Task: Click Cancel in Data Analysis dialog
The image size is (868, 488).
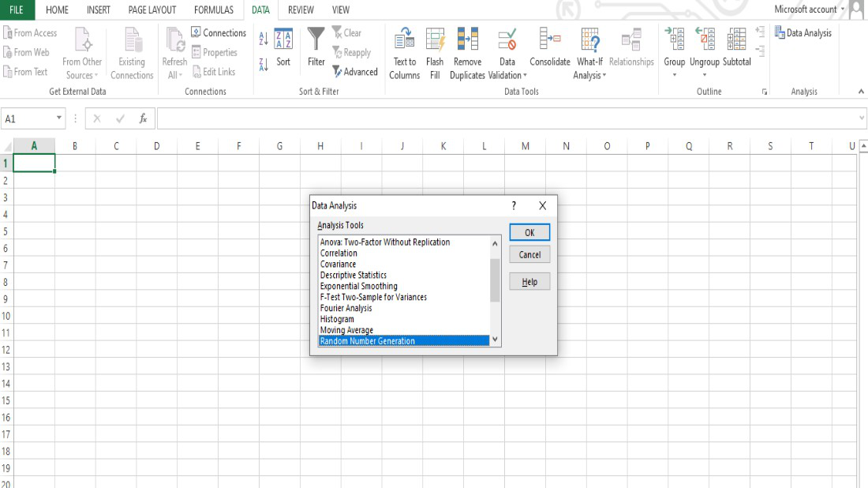Action: pos(529,255)
